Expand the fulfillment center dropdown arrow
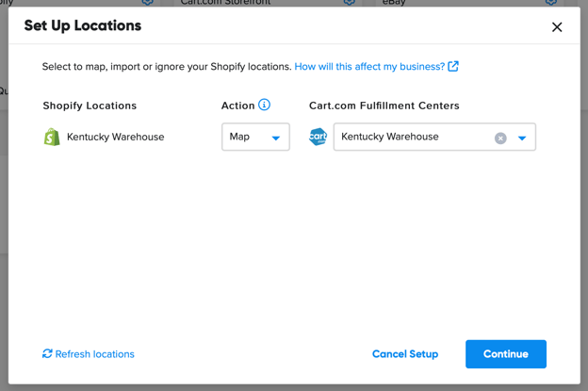 [x=522, y=138]
